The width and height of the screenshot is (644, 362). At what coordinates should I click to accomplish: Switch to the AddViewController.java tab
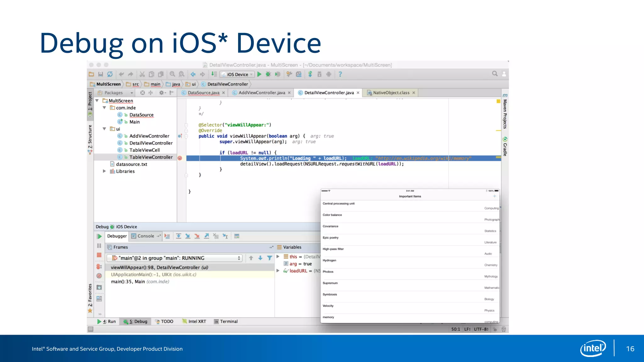pyautogui.click(x=262, y=93)
